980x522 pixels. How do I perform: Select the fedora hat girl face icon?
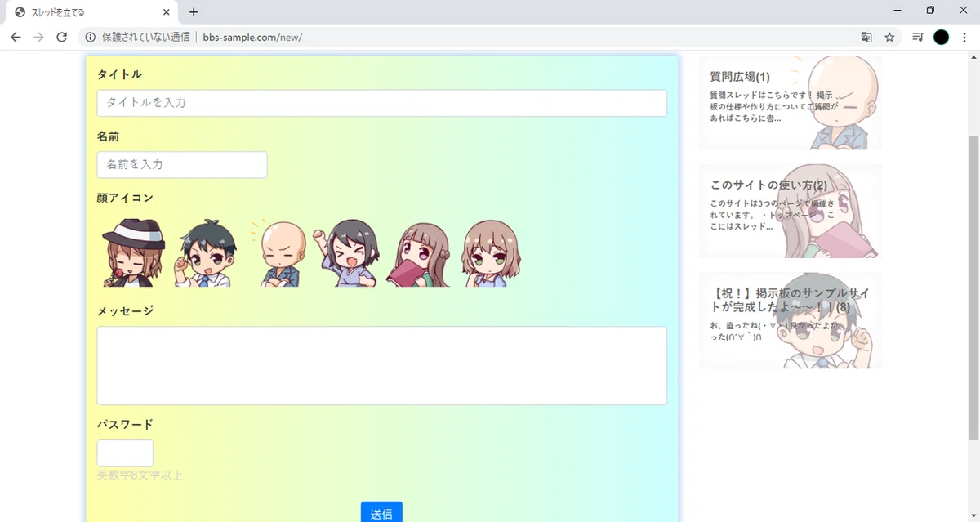point(133,252)
